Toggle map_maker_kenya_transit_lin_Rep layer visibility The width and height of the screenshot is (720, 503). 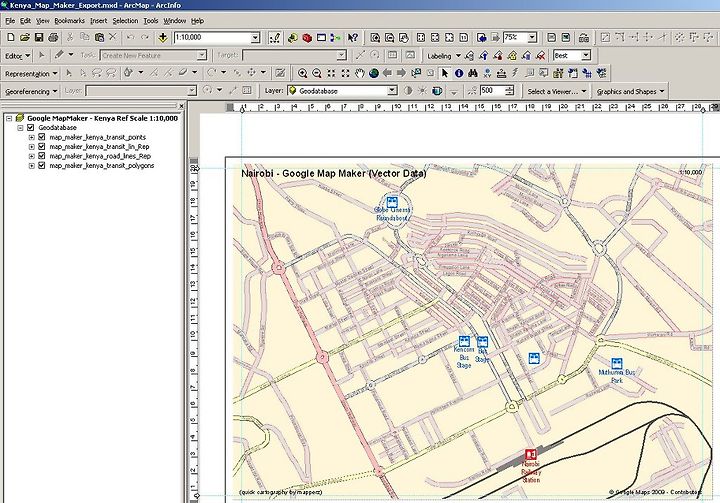pos(42,147)
